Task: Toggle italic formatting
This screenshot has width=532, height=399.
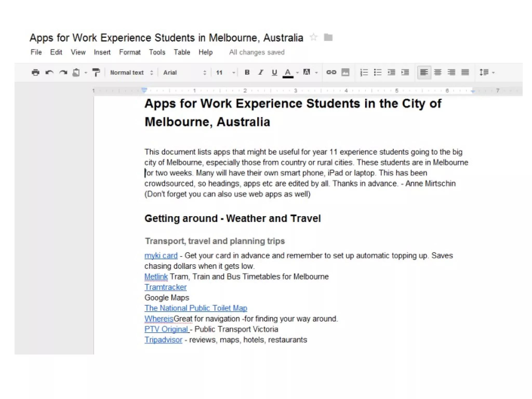Action: click(261, 72)
